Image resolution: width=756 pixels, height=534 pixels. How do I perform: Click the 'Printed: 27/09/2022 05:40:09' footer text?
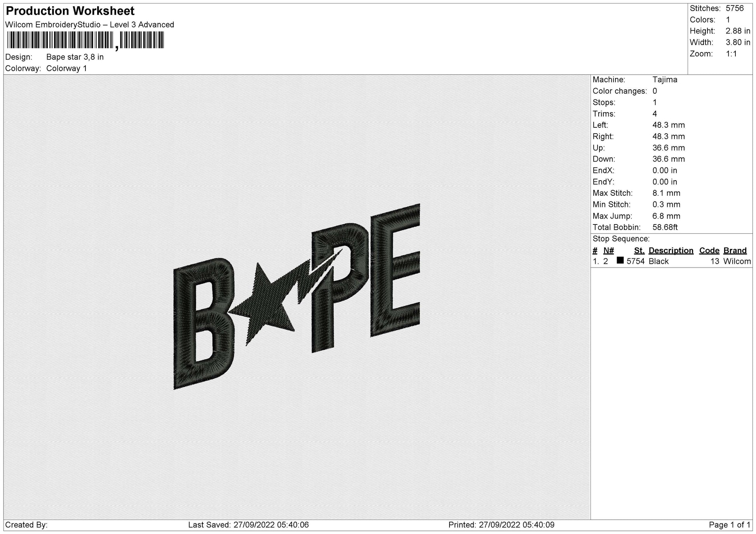click(x=502, y=525)
